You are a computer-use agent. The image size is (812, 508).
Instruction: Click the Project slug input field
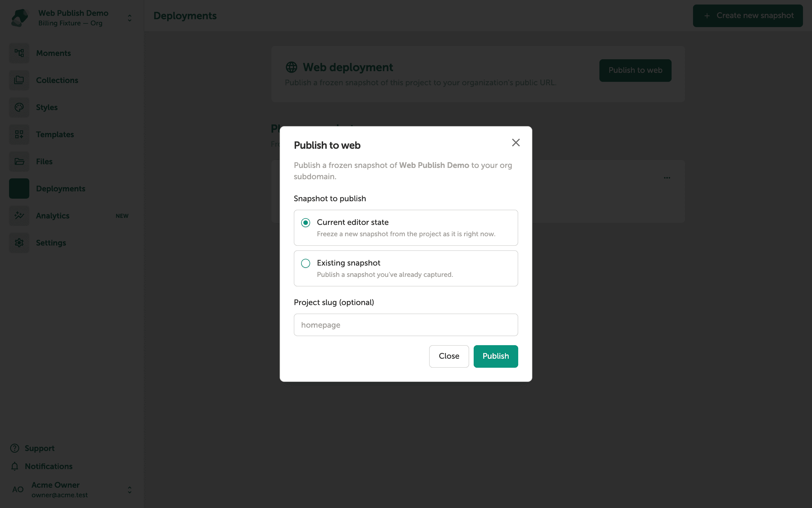click(x=406, y=325)
